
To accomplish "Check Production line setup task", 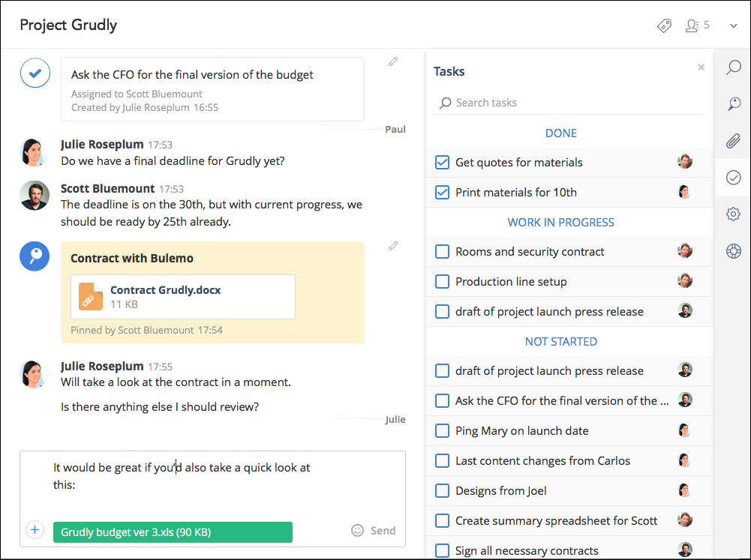I will point(442,281).
